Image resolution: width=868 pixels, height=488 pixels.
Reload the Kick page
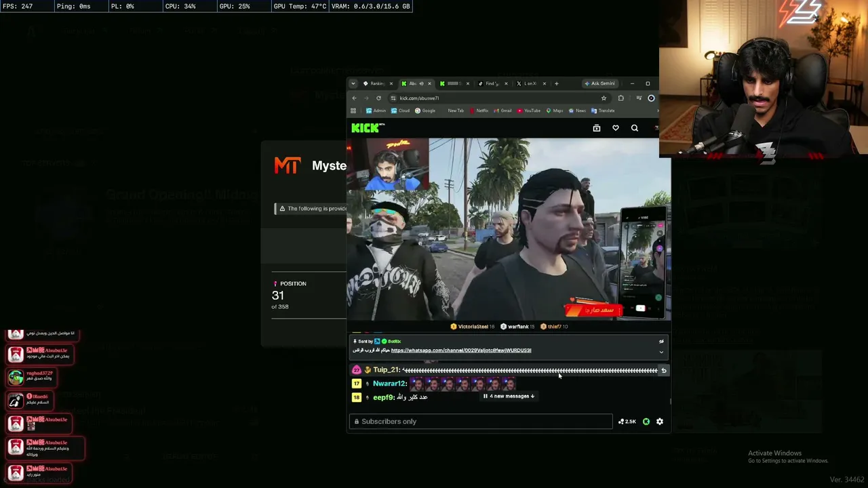coord(378,98)
